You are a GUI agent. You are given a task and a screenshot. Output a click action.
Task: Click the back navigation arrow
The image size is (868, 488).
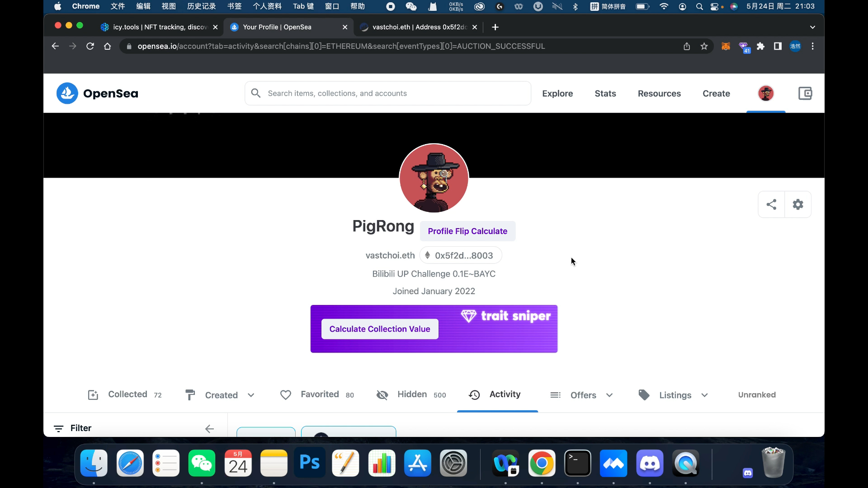pyautogui.click(x=55, y=46)
